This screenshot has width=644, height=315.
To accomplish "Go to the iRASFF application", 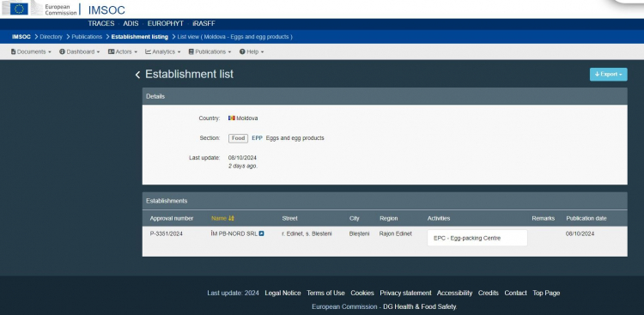I will 204,23.
